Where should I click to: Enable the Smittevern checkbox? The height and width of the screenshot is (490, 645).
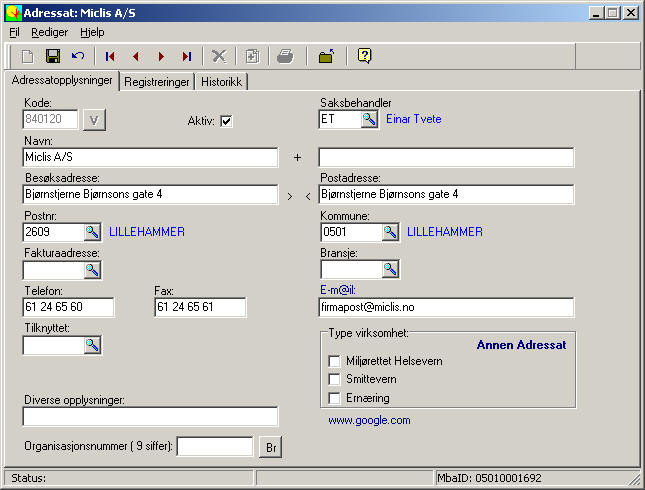[x=334, y=379]
